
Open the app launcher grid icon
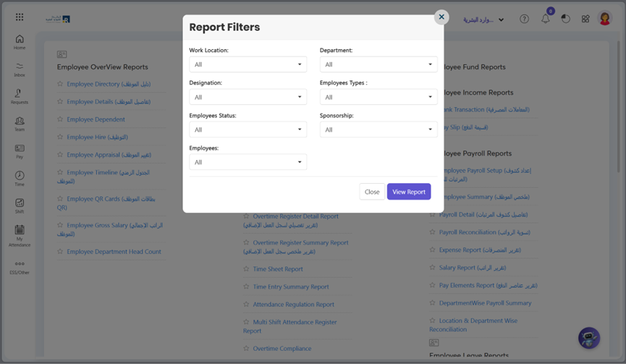20,17
